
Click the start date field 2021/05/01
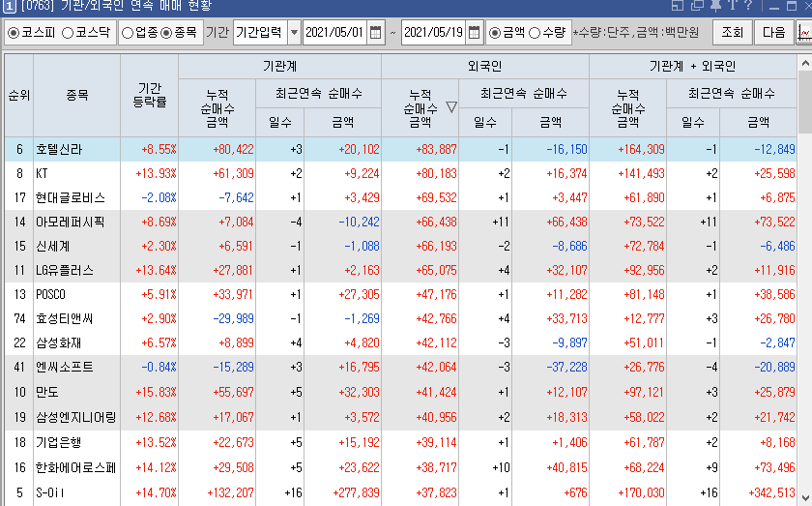click(335, 32)
